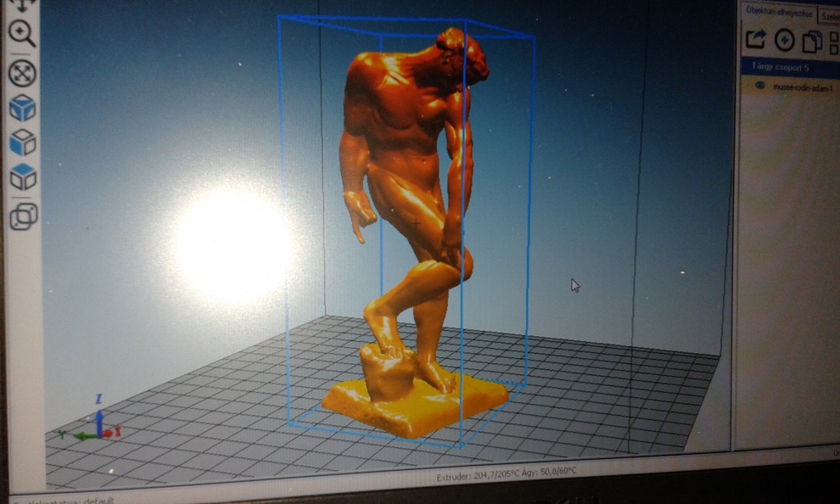Switch to front face cube view
Screen dimensions: 840x504
click(22, 143)
